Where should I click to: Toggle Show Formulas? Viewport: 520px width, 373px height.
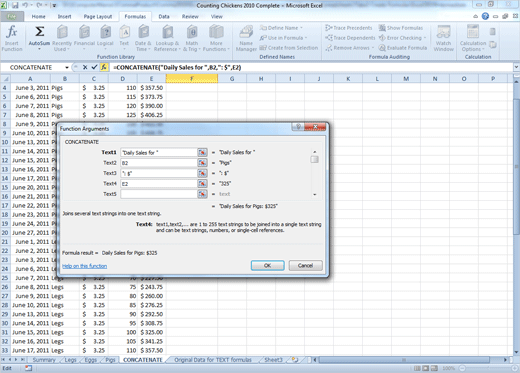click(401, 28)
